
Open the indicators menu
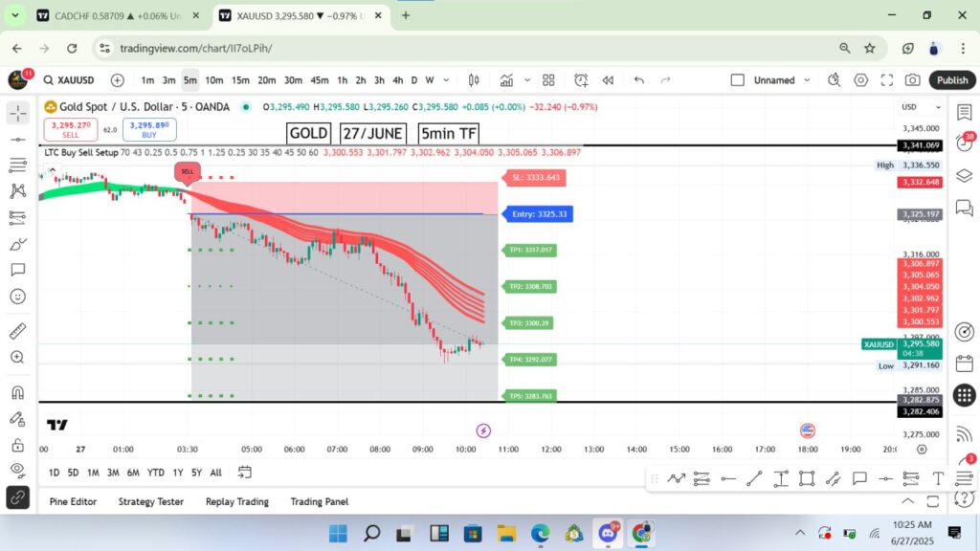(x=506, y=80)
